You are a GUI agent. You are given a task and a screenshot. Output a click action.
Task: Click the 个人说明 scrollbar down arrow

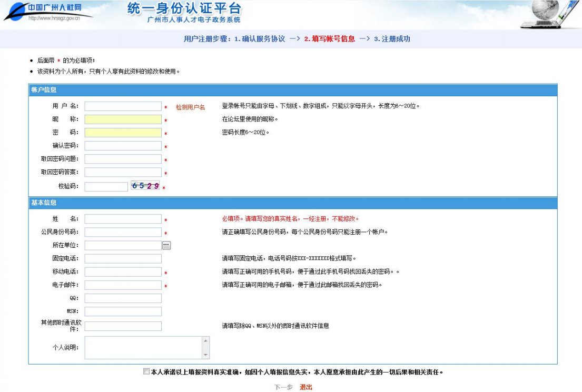pos(205,355)
